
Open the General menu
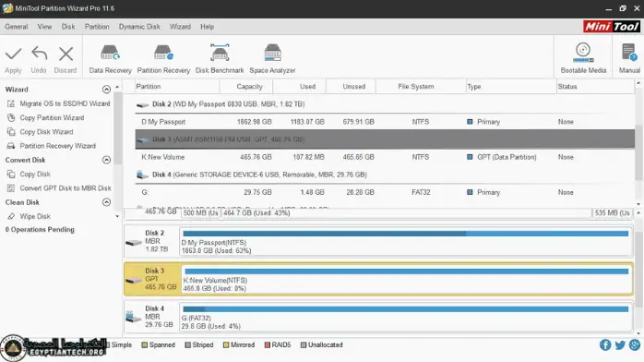[x=17, y=27]
